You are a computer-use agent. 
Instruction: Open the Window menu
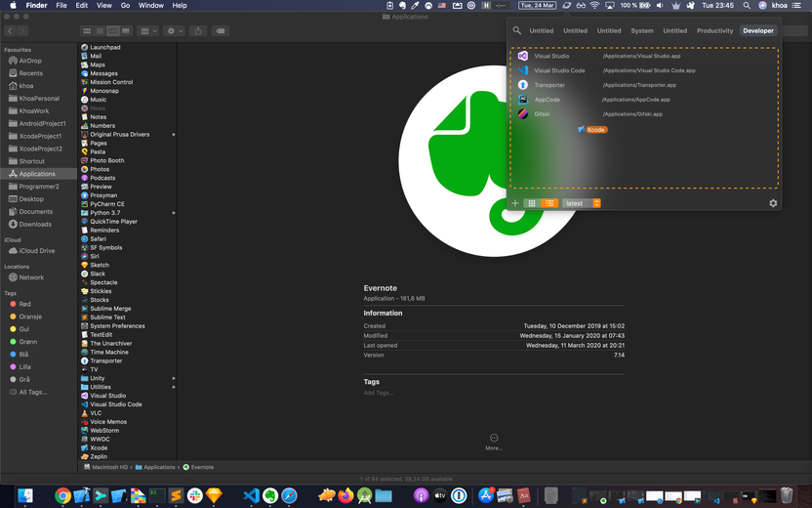point(151,5)
